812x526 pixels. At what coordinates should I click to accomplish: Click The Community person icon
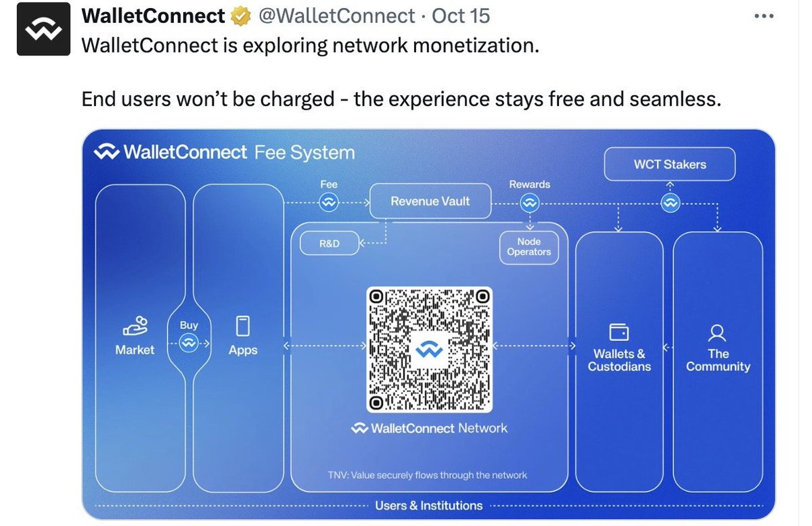click(718, 332)
